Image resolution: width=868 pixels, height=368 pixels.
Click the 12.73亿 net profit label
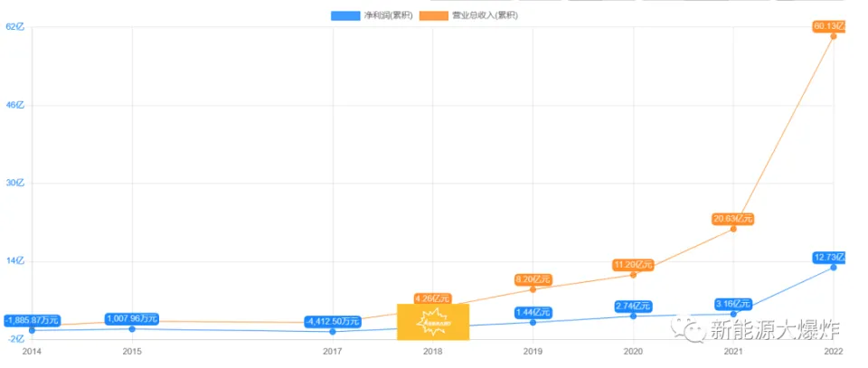tap(828, 258)
